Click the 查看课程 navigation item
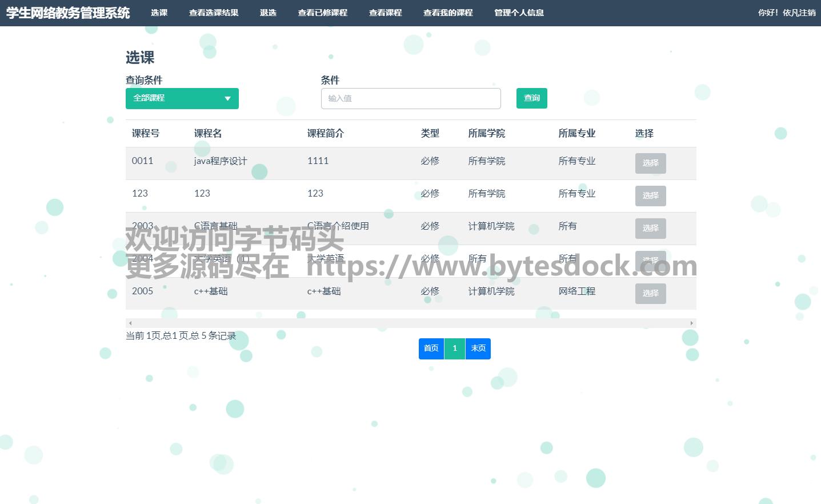The height and width of the screenshot is (504, 821). pos(385,13)
